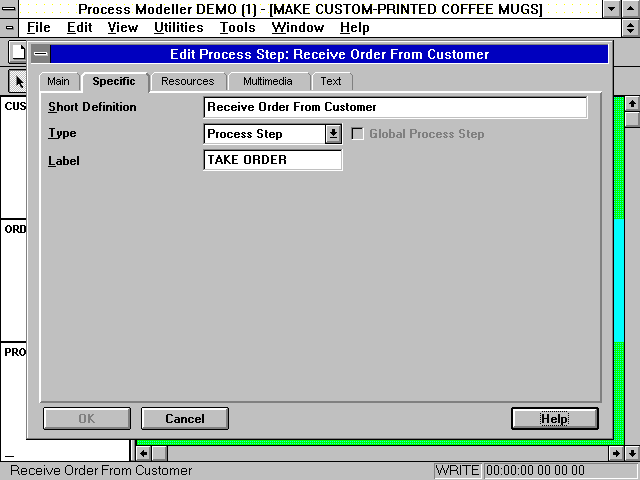Click the vertical scrollbar down arrow
Image resolution: width=640 pixels, height=480 pixels.
[632, 453]
